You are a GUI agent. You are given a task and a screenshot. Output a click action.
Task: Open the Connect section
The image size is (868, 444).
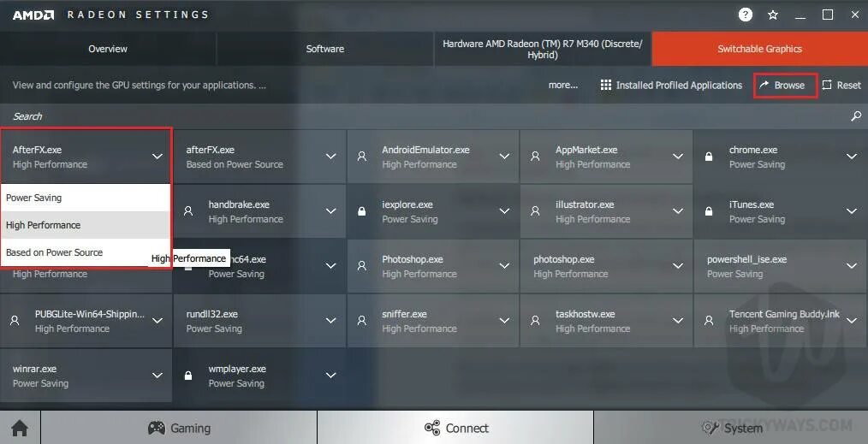click(x=455, y=428)
